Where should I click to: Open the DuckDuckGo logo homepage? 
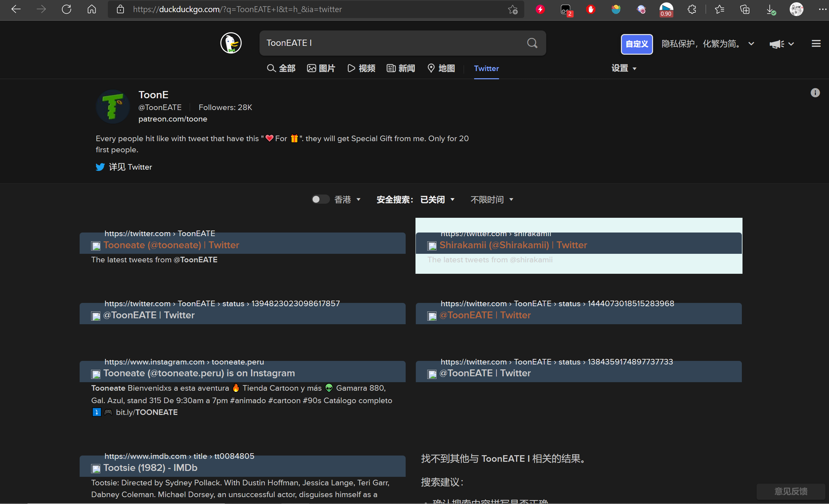[231, 43]
